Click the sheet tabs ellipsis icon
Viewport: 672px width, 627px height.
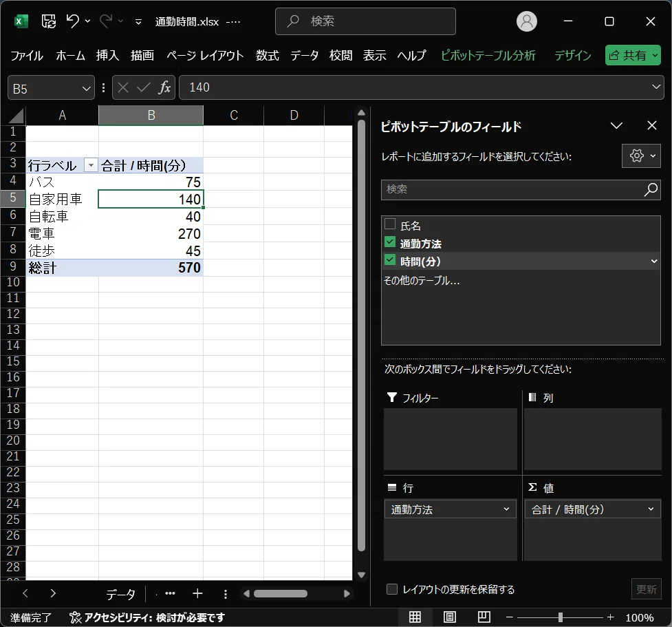click(x=170, y=593)
